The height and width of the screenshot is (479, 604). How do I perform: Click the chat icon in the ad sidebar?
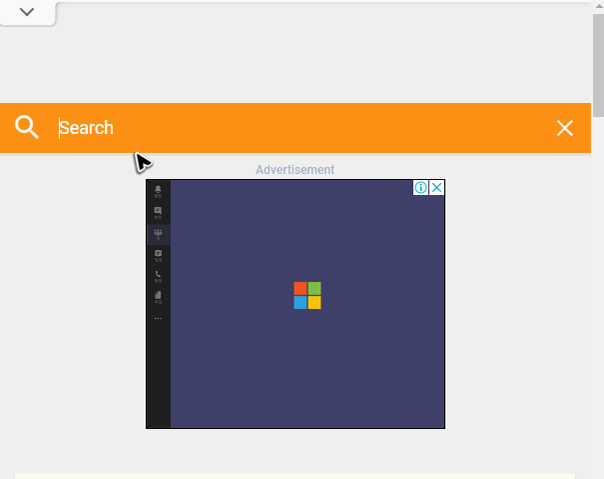point(158,212)
